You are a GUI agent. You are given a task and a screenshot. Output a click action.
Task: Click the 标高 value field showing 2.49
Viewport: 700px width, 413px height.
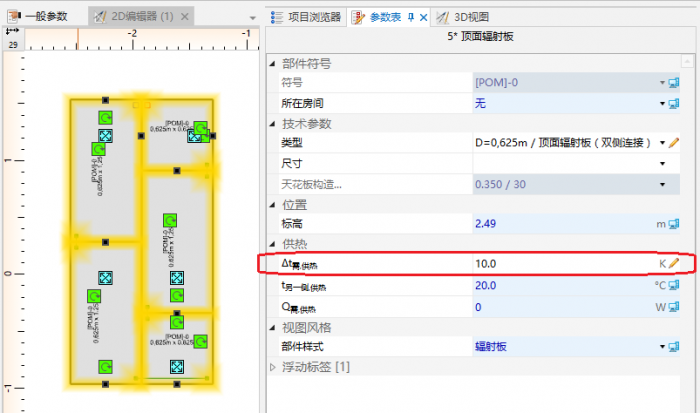tap(560, 224)
